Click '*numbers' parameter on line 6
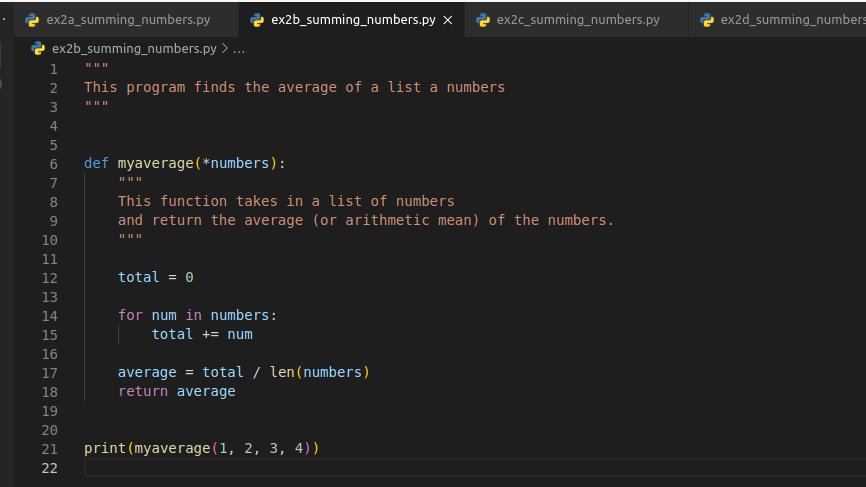Image resolution: width=866 pixels, height=487 pixels. pyautogui.click(x=235, y=163)
